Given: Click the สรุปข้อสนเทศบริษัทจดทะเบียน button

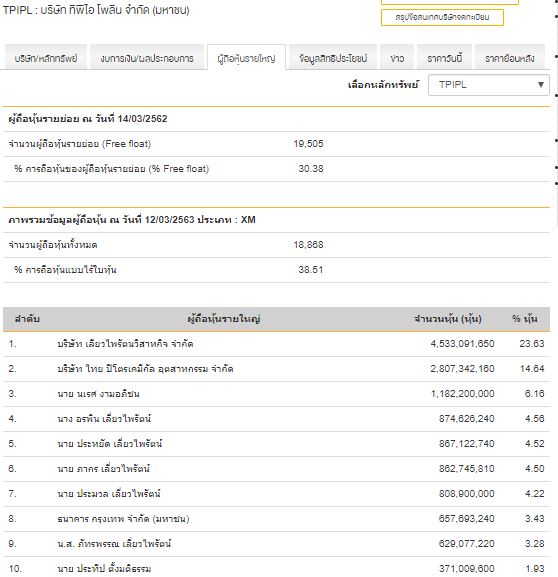Looking at the screenshot, I should pyautogui.click(x=442, y=17).
